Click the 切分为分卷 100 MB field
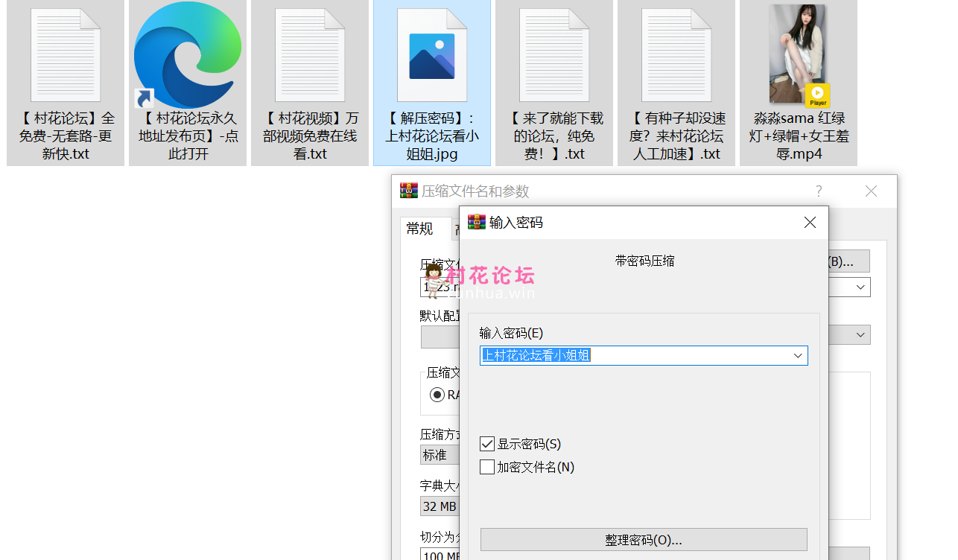 pyautogui.click(x=440, y=555)
